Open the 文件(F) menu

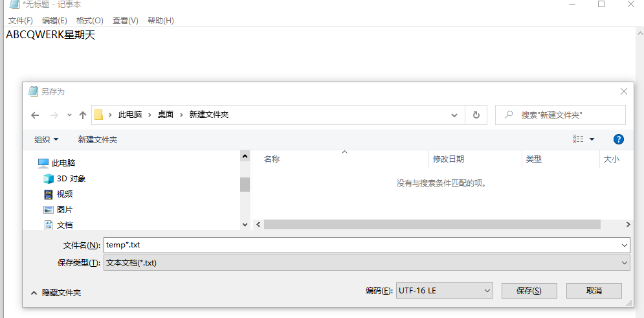pos(21,21)
